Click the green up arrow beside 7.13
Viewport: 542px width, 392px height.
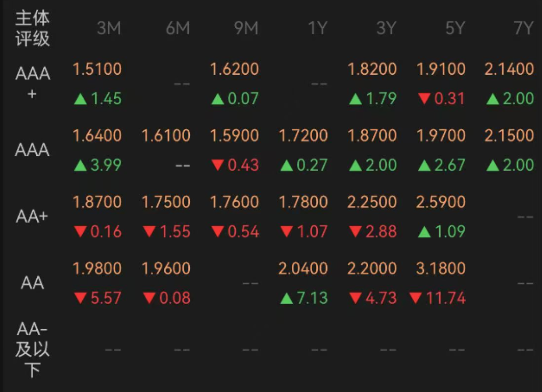pos(287,299)
